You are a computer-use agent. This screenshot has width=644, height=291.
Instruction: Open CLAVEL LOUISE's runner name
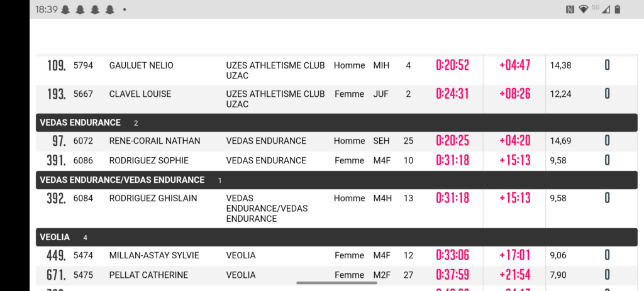pyautogui.click(x=140, y=94)
